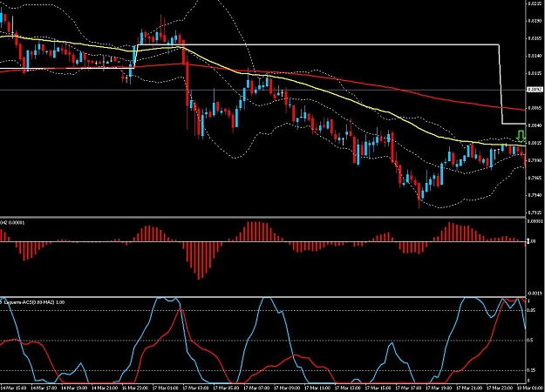Viewport: 545px width, 392px height.
Task: Click the 16 Mar 23:00 time label
Action: tap(134, 388)
